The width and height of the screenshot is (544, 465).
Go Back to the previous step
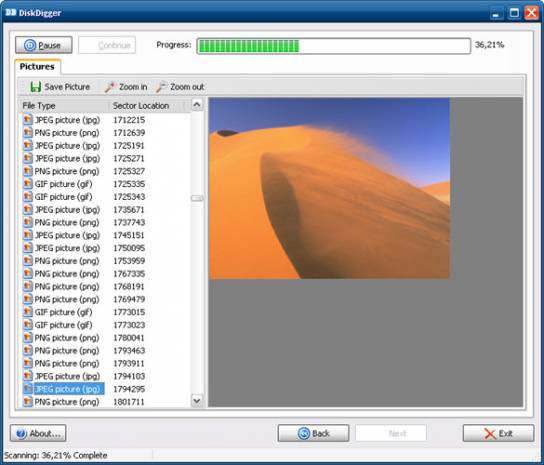[313, 433]
